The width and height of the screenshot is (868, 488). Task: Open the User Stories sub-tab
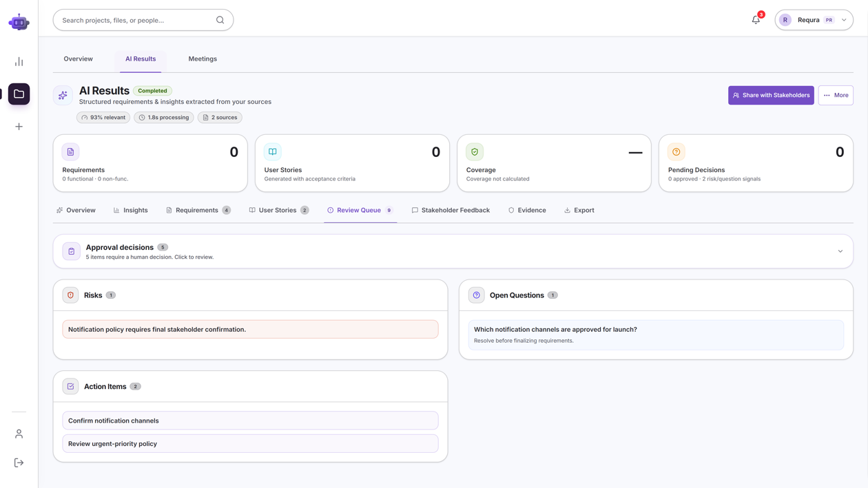[x=279, y=210]
